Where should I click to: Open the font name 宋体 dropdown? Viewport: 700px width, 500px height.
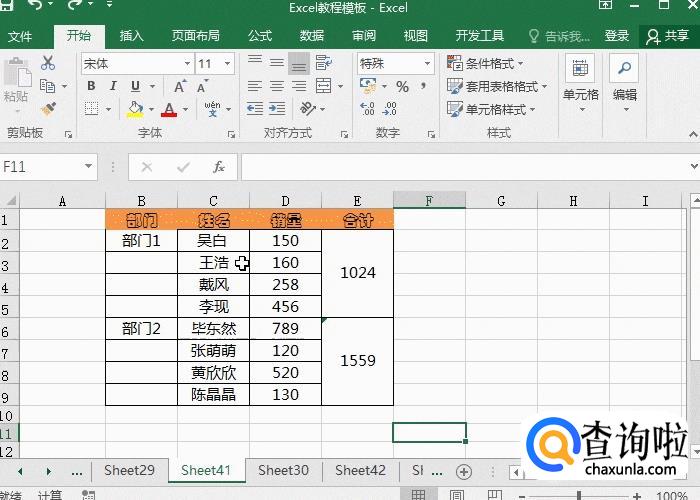(188, 63)
